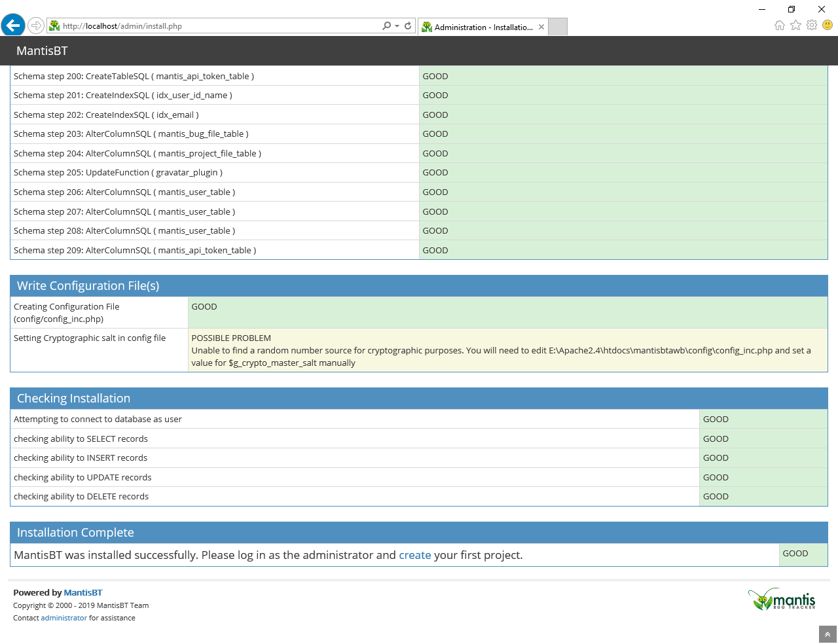Click GOOD status for Creating Configuration File

click(204, 307)
